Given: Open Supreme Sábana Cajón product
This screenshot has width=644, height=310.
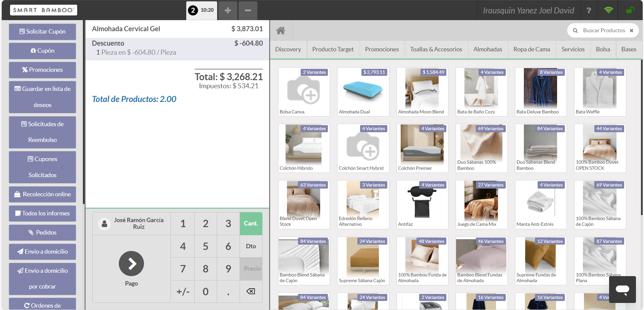Looking at the screenshot, I should 363,261.
